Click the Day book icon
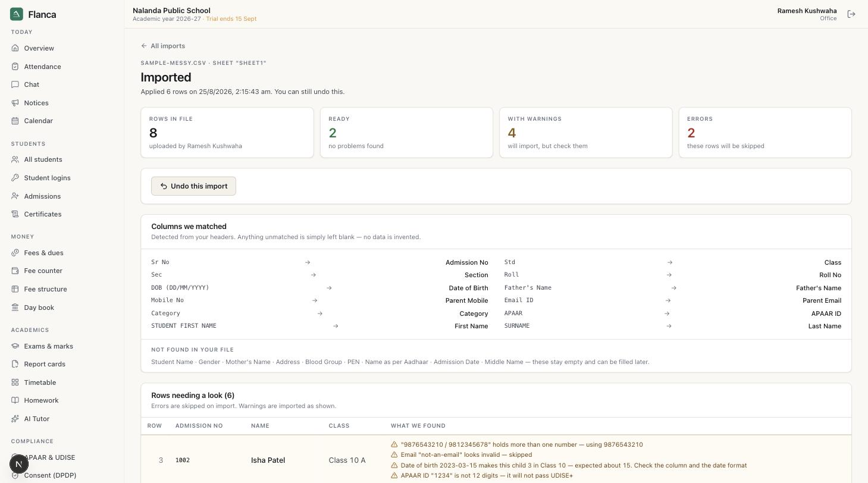This screenshot has width=868, height=483. pyautogui.click(x=15, y=308)
